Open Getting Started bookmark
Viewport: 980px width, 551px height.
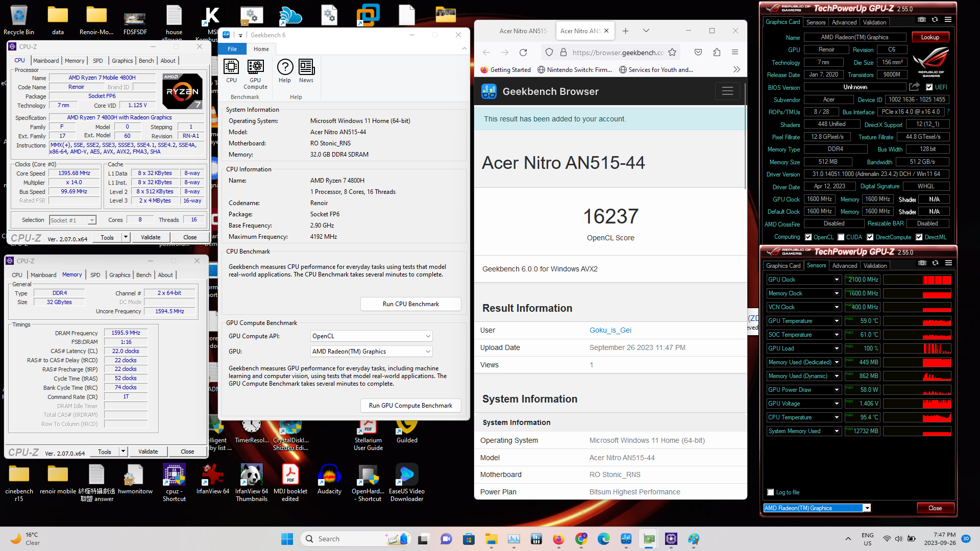[x=505, y=70]
